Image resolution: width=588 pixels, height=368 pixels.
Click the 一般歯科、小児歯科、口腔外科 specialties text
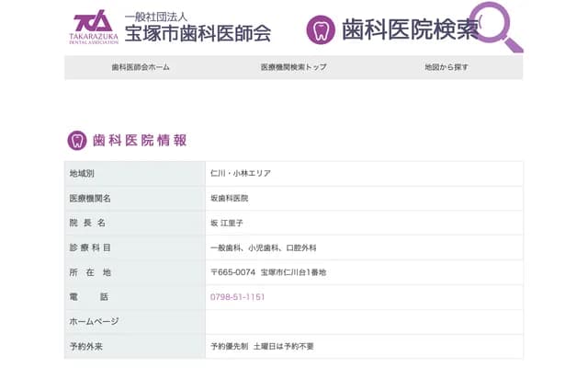pos(263,247)
